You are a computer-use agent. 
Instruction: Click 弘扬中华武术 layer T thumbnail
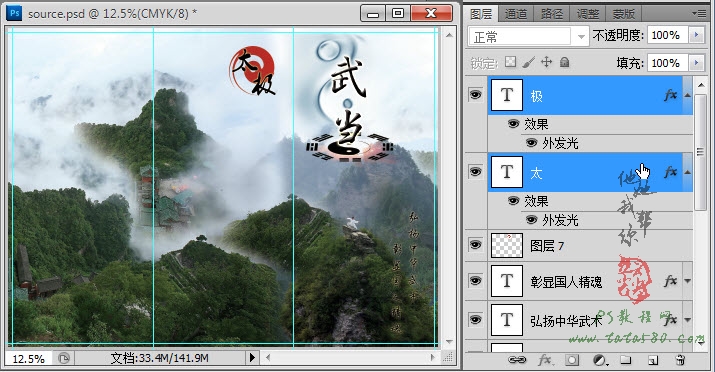tap(507, 320)
